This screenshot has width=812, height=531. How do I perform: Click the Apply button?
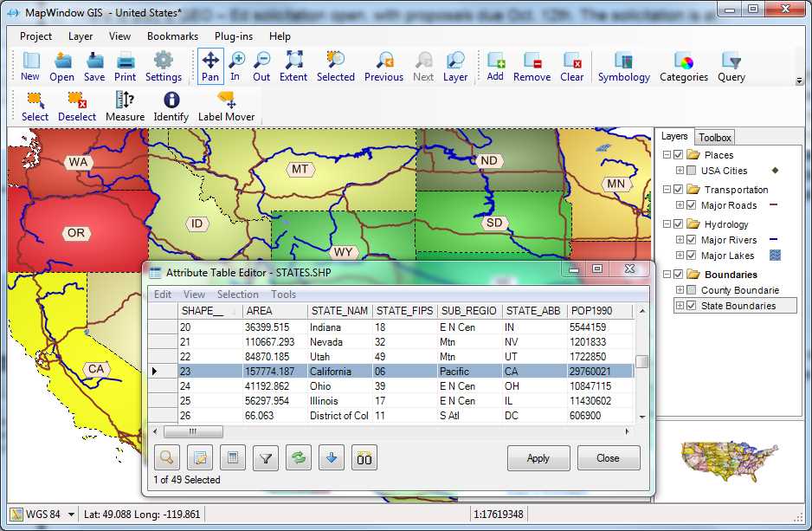(x=538, y=457)
